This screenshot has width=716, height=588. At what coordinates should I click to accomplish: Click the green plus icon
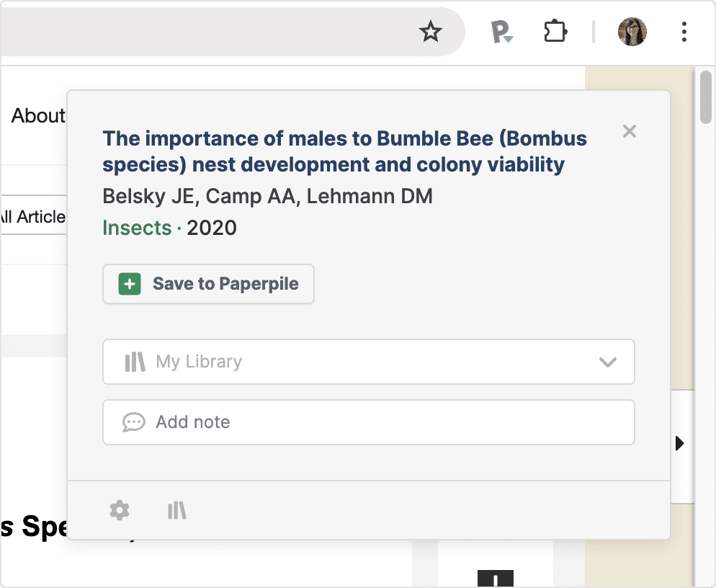click(x=130, y=284)
